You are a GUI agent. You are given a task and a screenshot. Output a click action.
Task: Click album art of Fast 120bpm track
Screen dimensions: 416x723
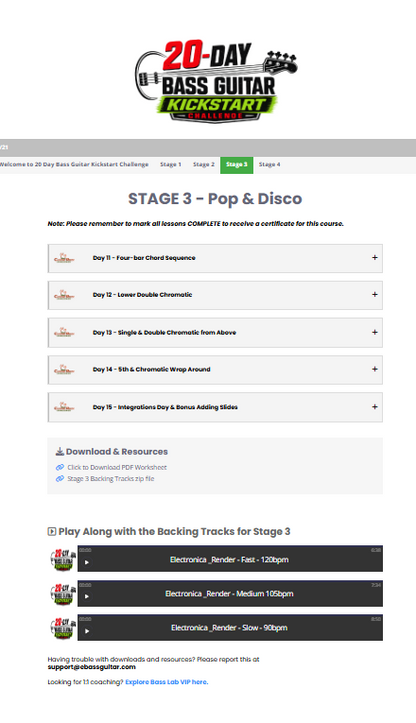[x=63, y=559]
